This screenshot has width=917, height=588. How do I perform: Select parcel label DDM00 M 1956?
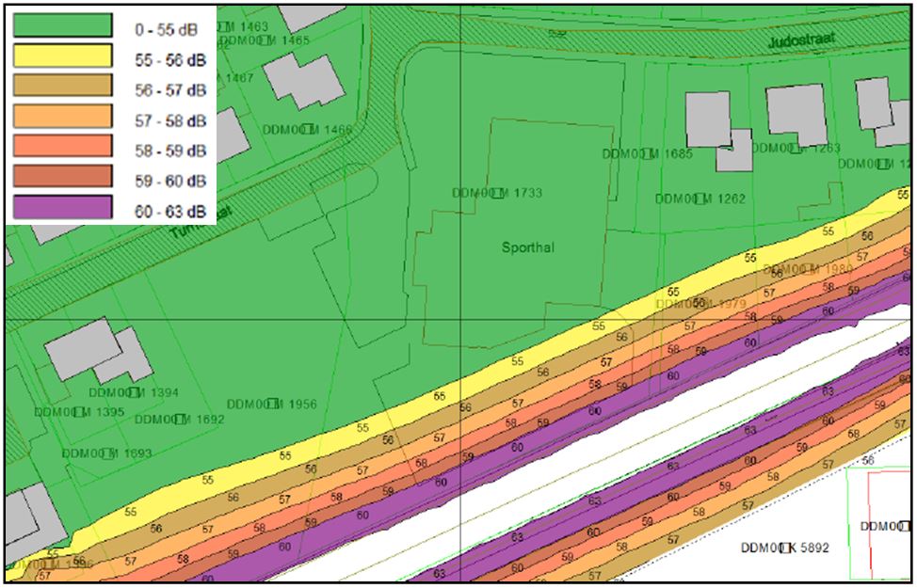(x=272, y=405)
